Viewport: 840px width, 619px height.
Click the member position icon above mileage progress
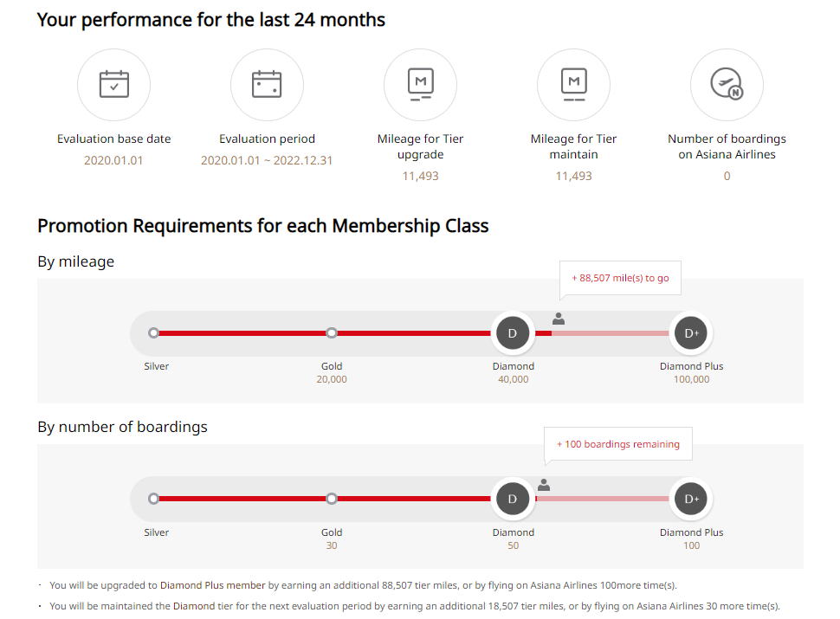[559, 319]
